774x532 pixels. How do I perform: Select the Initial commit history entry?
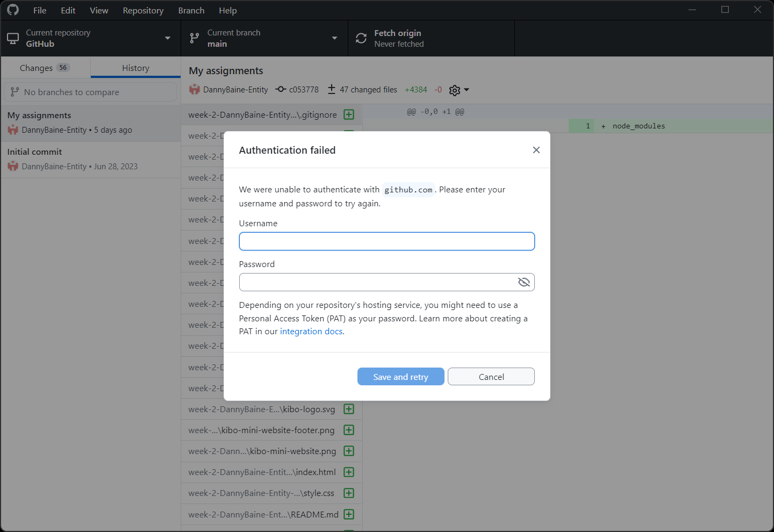point(91,159)
